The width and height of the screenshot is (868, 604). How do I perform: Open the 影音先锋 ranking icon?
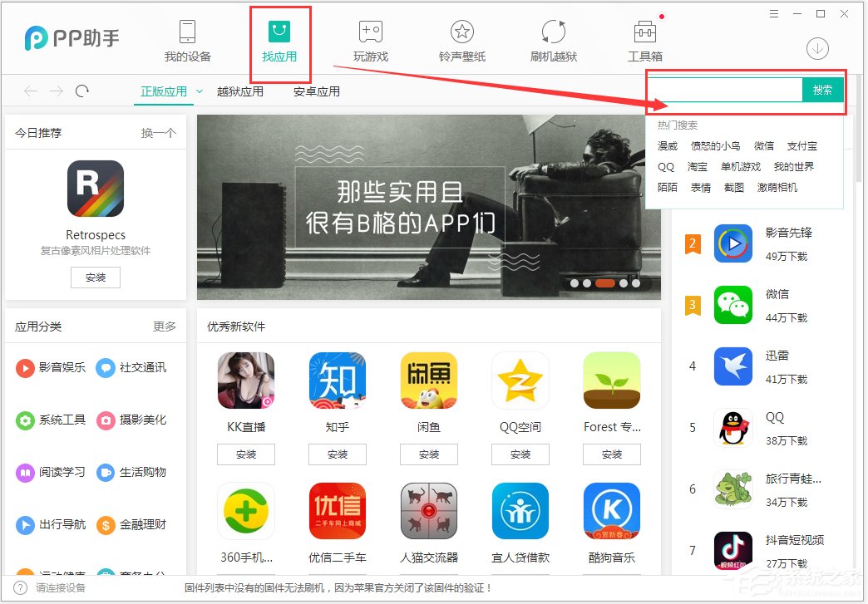733,243
